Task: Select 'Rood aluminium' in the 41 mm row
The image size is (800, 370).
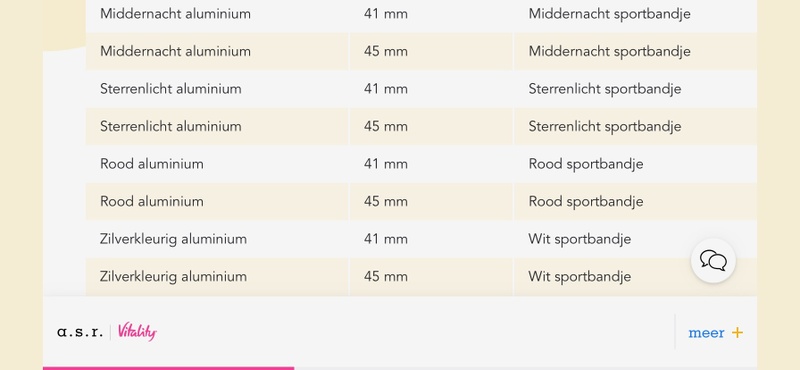Action: click(x=152, y=164)
